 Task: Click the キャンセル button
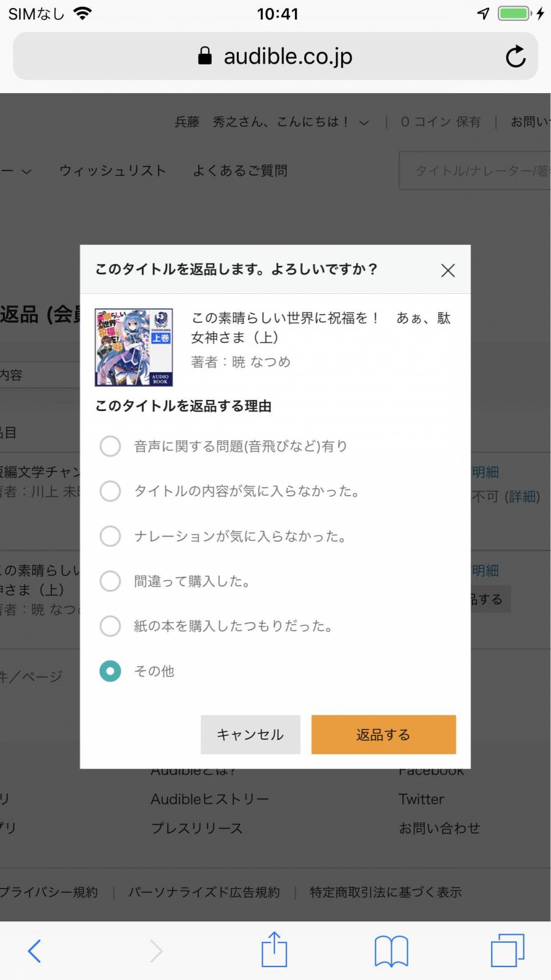(250, 734)
